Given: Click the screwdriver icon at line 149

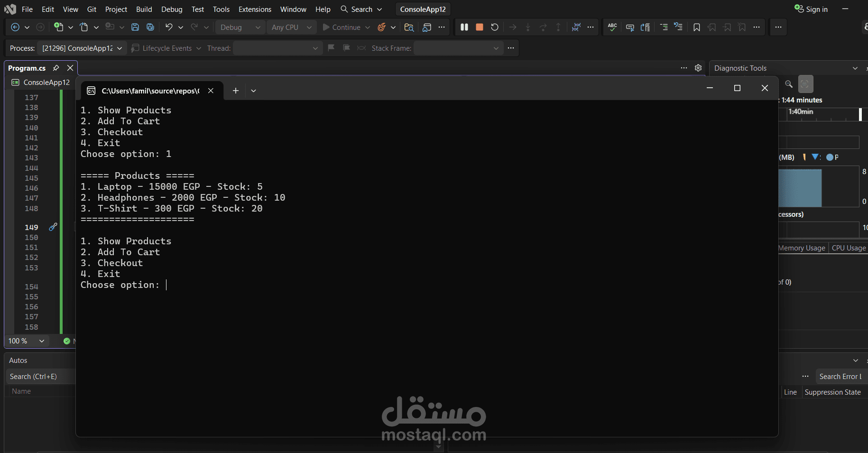Looking at the screenshot, I should [53, 227].
